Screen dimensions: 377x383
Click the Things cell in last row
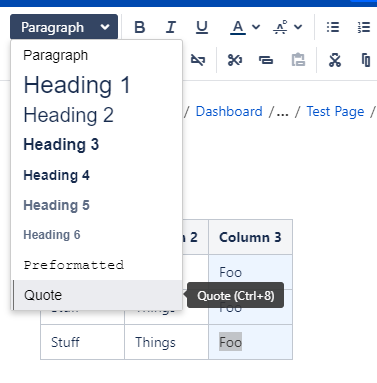pyautogui.click(x=166, y=342)
